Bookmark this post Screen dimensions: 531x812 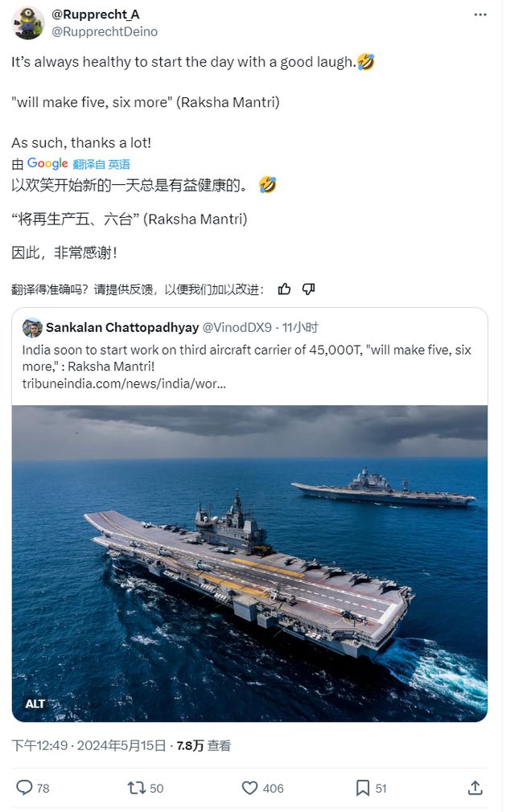363,788
